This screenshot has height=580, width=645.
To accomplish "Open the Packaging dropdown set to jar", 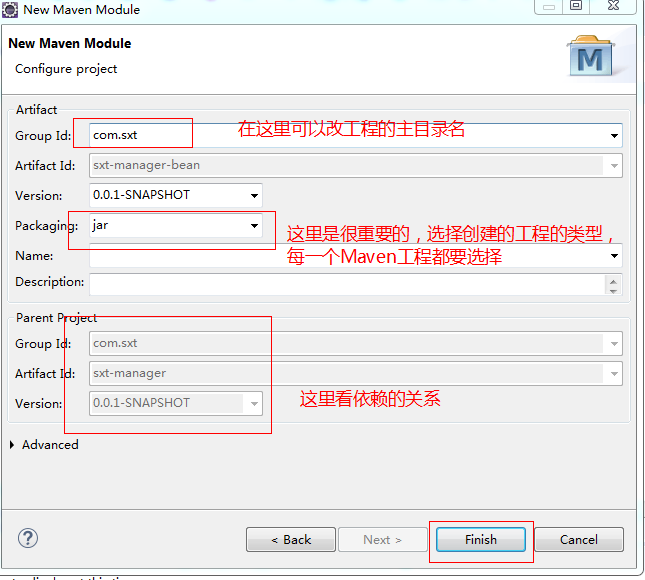I will click(176, 225).
